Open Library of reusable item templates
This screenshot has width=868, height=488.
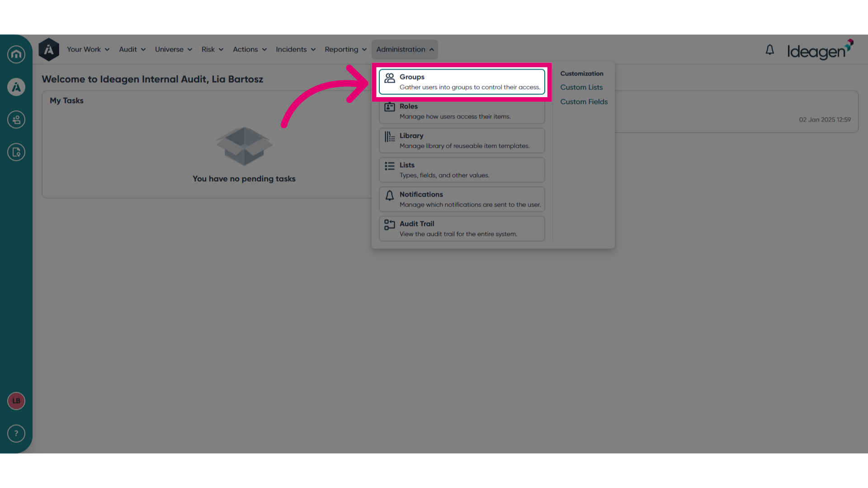[x=462, y=141]
